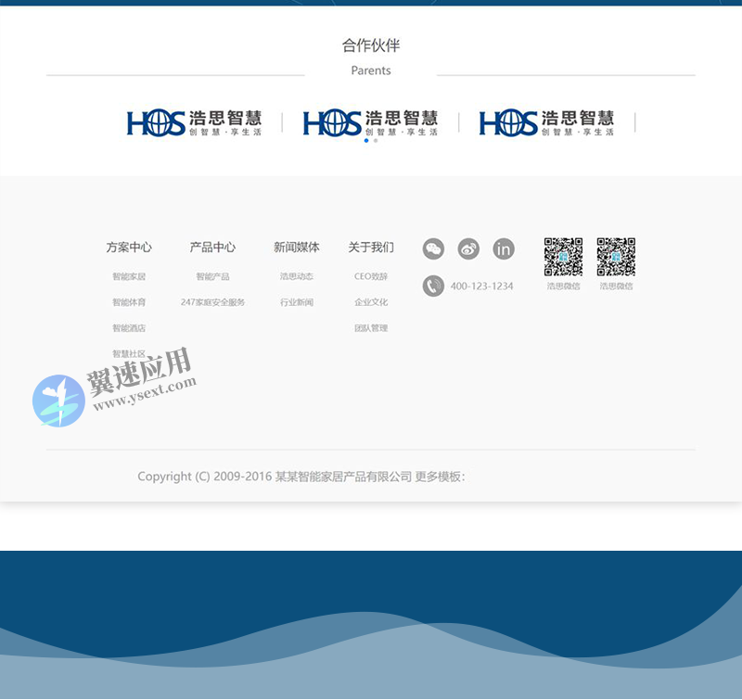Click the first HOS 浩思智慧 partner logo

pos(195,122)
